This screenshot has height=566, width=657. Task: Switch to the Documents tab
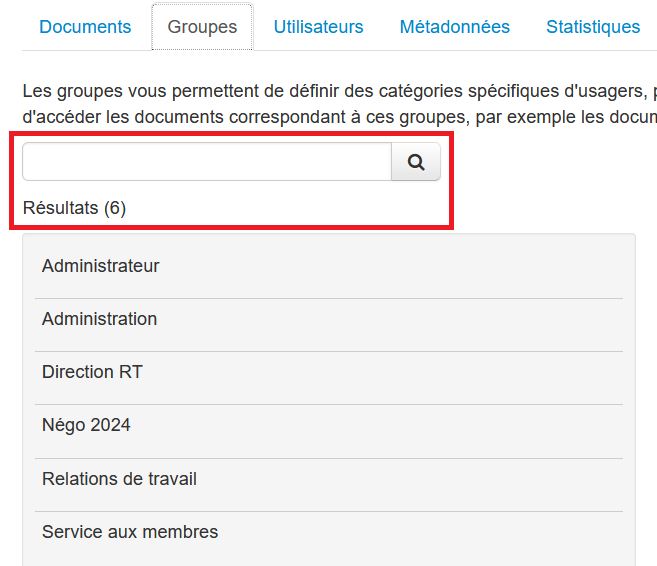pos(85,27)
